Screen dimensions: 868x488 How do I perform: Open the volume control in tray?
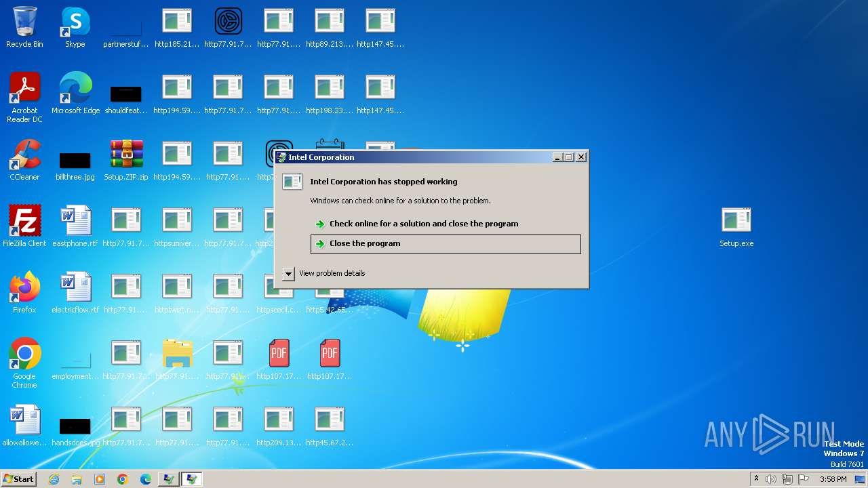pos(771,479)
